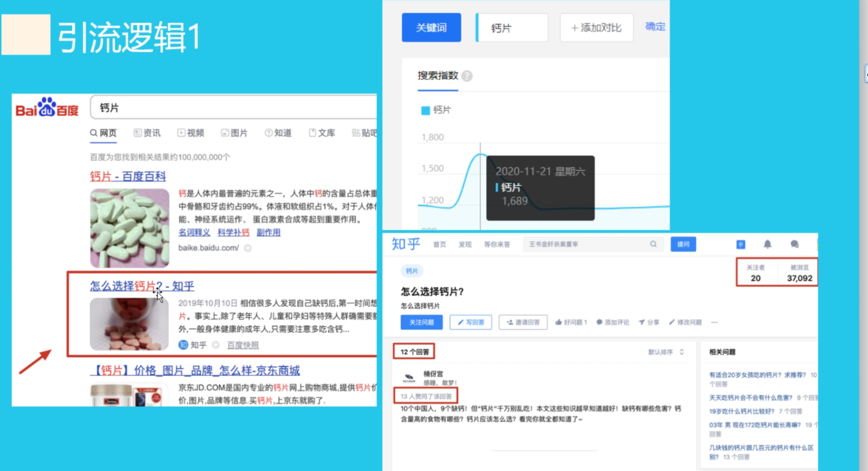The image size is (868, 471).
Task: Open the three-dot more options menu
Action: pos(714,322)
